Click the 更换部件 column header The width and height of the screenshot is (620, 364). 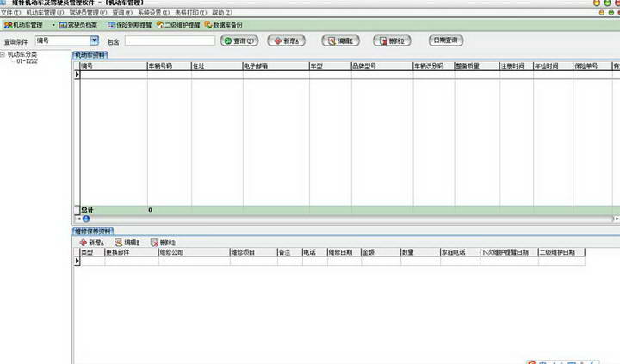click(x=132, y=252)
